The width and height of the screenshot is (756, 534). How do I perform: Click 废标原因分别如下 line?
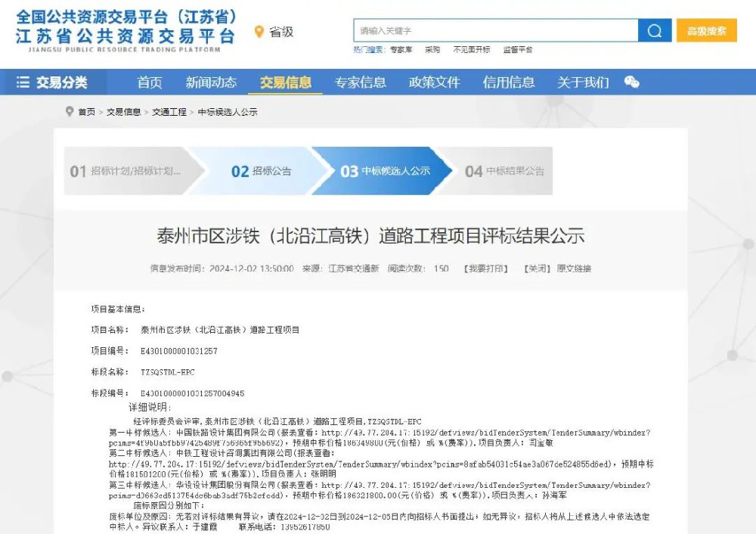[169, 505]
